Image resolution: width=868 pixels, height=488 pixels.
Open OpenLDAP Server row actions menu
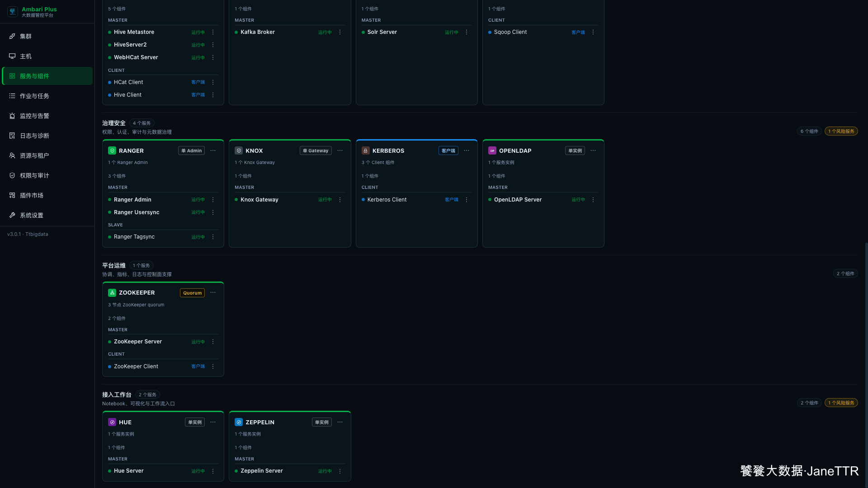(593, 200)
